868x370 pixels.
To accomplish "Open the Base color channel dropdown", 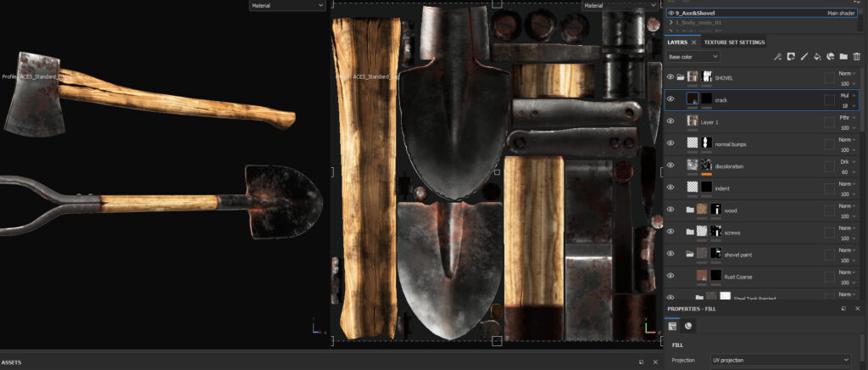I will pos(693,57).
